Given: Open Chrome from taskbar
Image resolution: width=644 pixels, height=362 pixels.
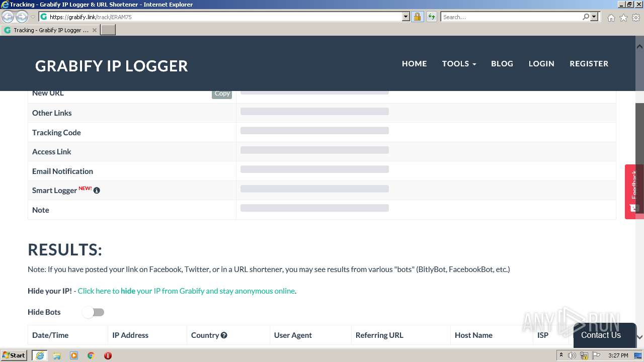Looking at the screenshot, I should click(x=91, y=355).
